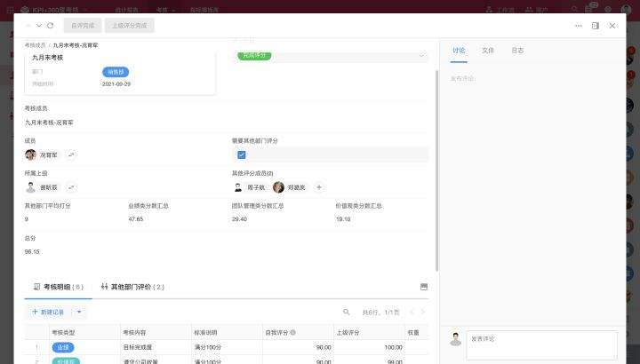Switch to the 文件 tab
The image size is (640, 364).
point(488,51)
